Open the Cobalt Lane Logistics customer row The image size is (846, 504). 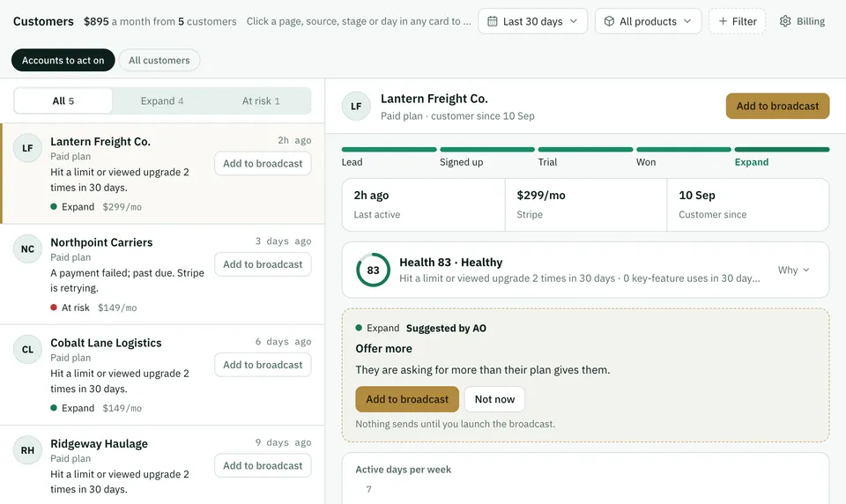pos(162,375)
